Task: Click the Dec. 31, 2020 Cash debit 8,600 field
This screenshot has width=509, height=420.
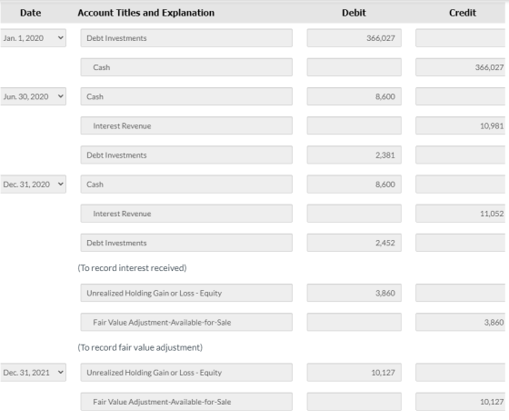Action: coord(354,184)
